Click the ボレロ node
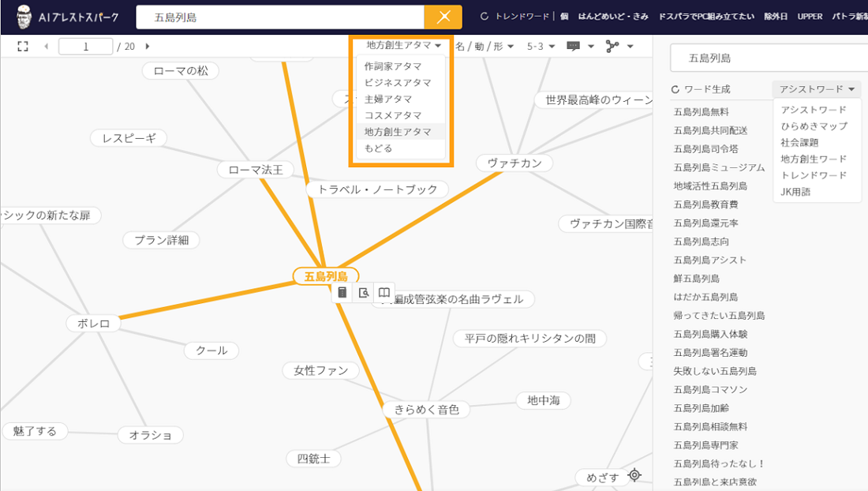868x491 pixels. 94,324
